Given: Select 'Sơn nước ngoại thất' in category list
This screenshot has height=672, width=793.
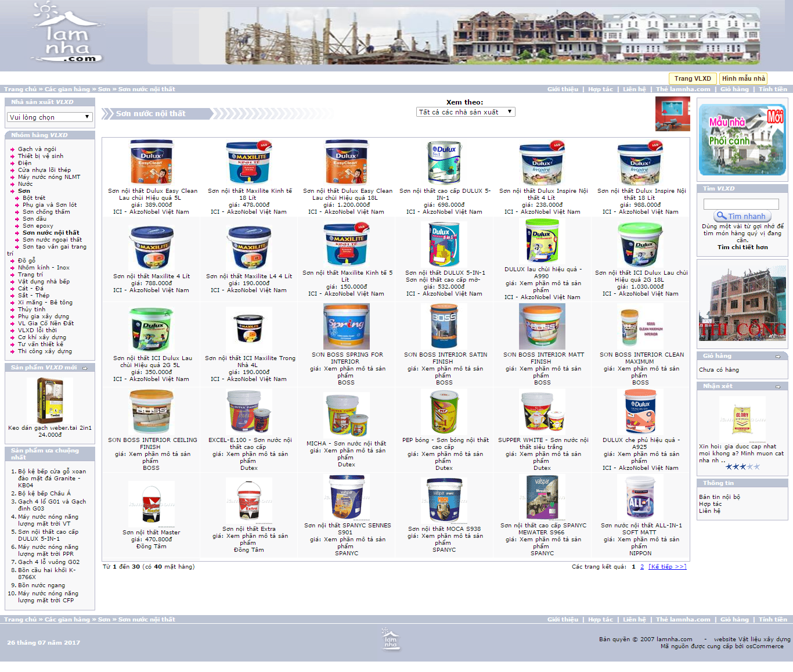Looking at the screenshot, I should coord(52,240).
